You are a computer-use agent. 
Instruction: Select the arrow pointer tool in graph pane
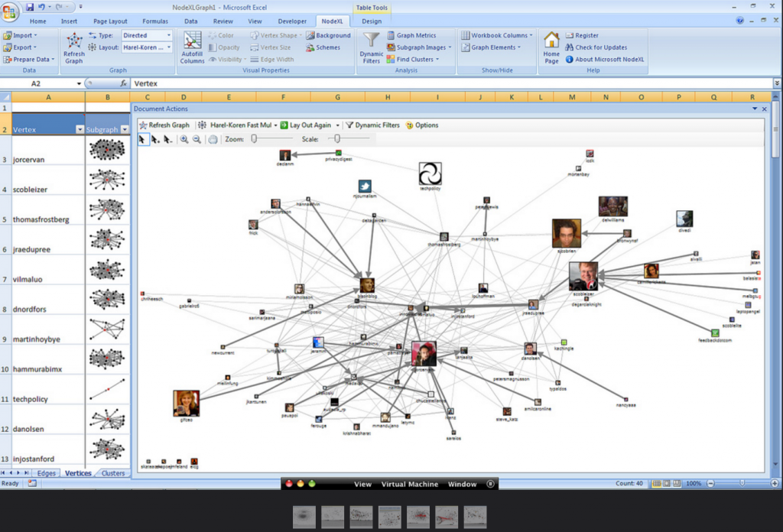[143, 139]
